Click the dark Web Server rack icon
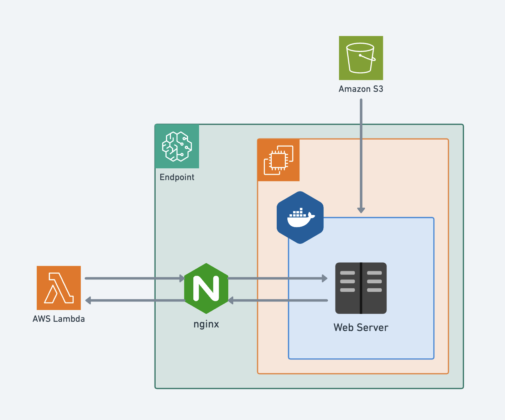The height and width of the screenshot is (420, 505). (361, 288)
